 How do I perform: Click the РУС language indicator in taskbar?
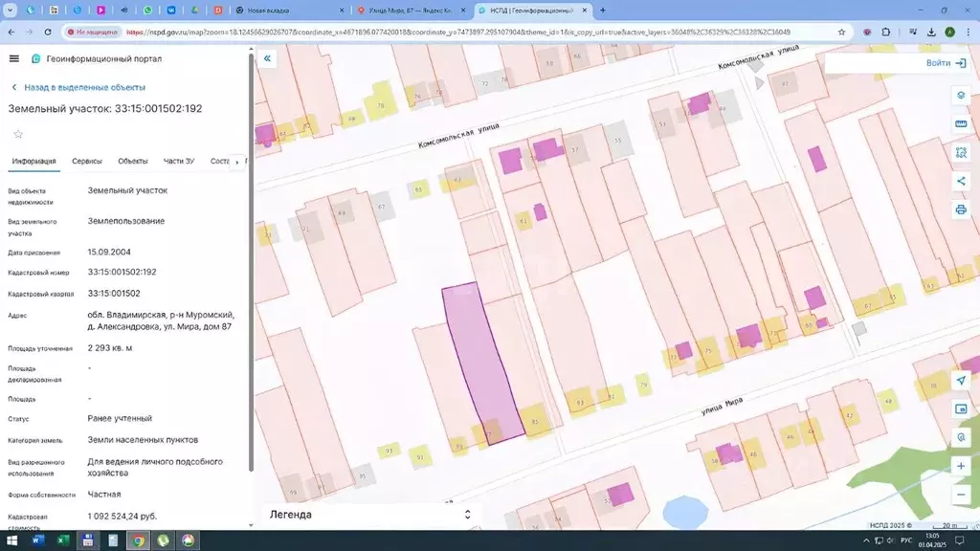(906, 540)
